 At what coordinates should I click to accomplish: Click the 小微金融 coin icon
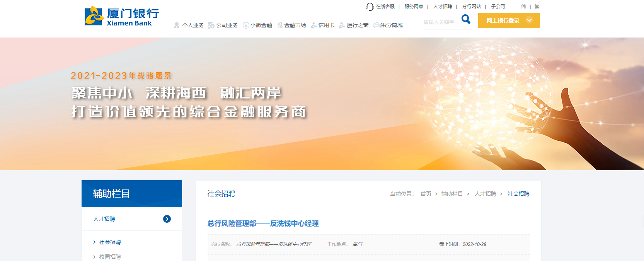click(246, 25)
